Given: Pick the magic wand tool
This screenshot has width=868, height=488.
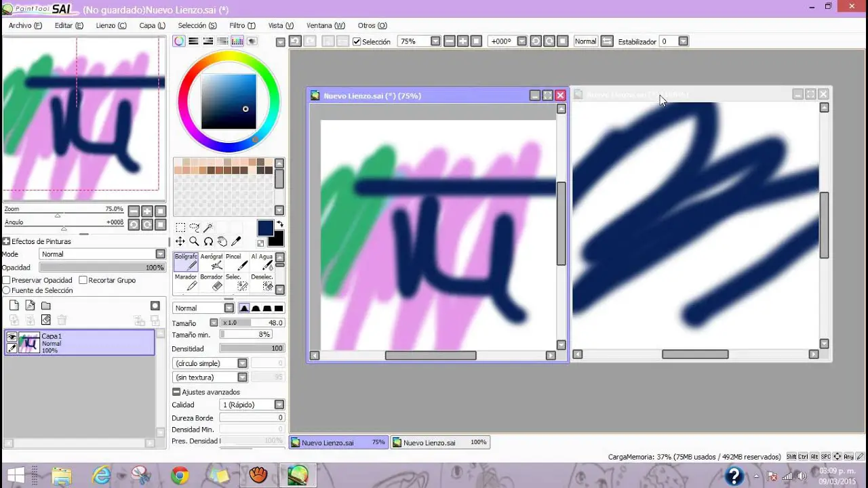Looking at the screenshot, I should (208, 228).
